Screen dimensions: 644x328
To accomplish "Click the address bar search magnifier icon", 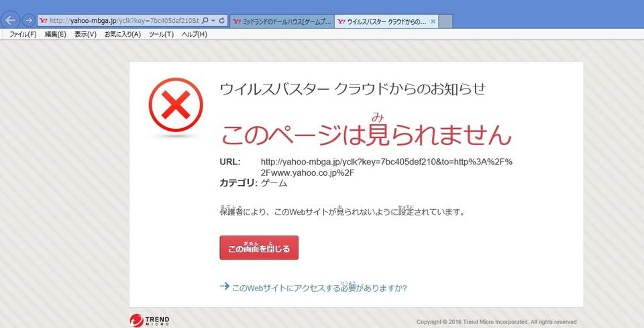I will click(205, 21).
